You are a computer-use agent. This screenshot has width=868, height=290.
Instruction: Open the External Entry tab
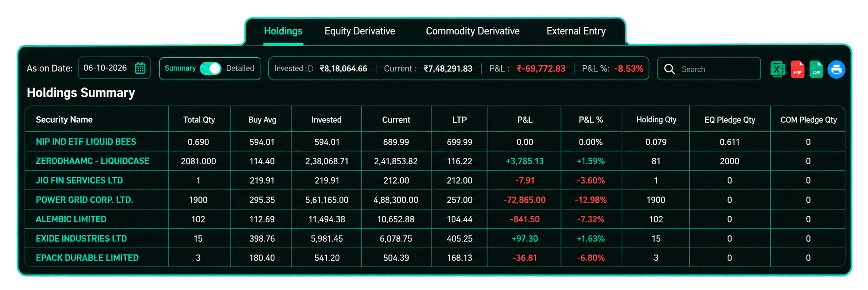tap(576, 31)
